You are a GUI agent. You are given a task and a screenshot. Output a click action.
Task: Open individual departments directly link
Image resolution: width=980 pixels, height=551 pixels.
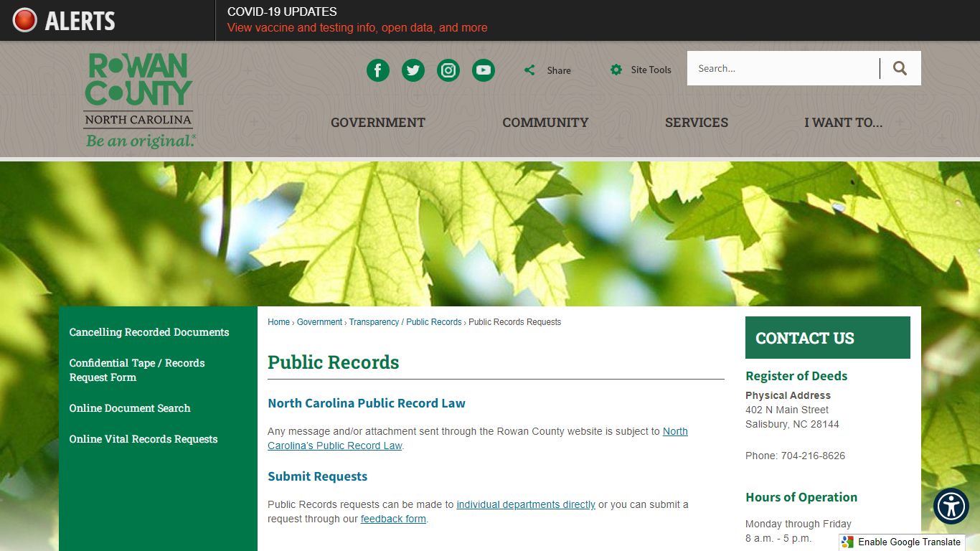click(x=526, y=504)
